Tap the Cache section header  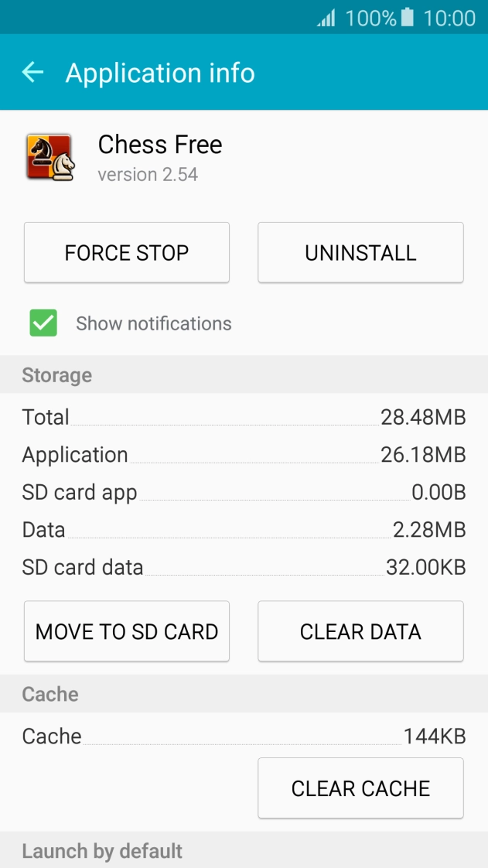51,694
